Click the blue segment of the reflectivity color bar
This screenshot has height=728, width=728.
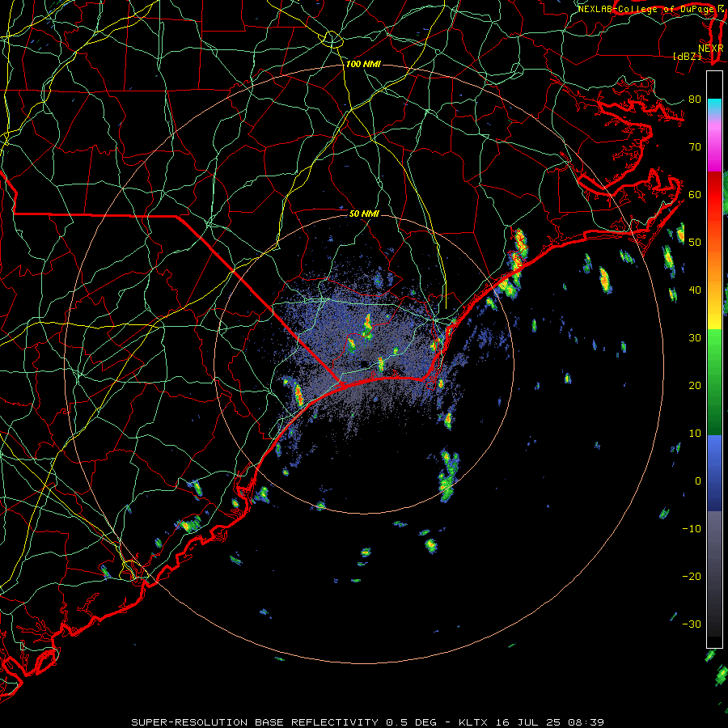[x=714, y=472]
